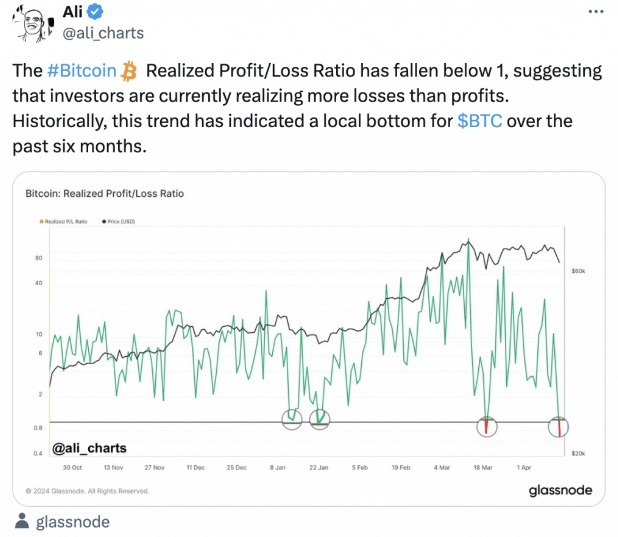
Task: Click the red-marked circle after 1 Apr
Action: point(559,427)
